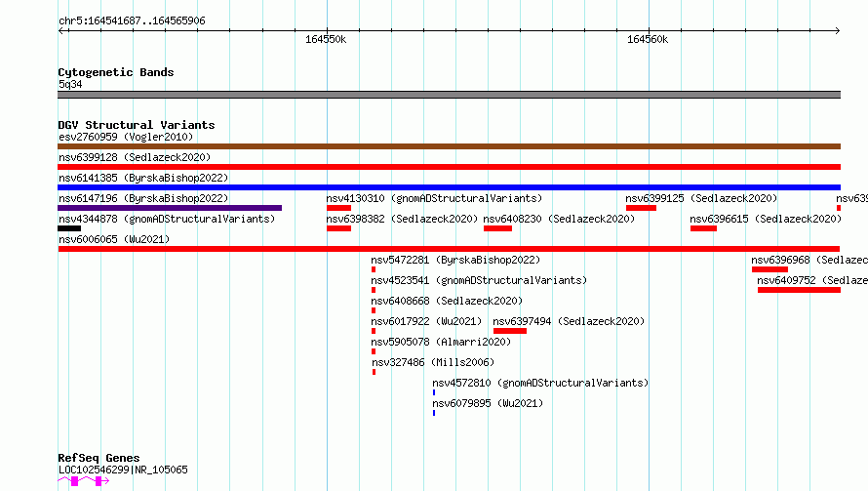Click the red nsv6396968 variant bar
The height and width of the screenshot is (491, 868).
(770, 269)
